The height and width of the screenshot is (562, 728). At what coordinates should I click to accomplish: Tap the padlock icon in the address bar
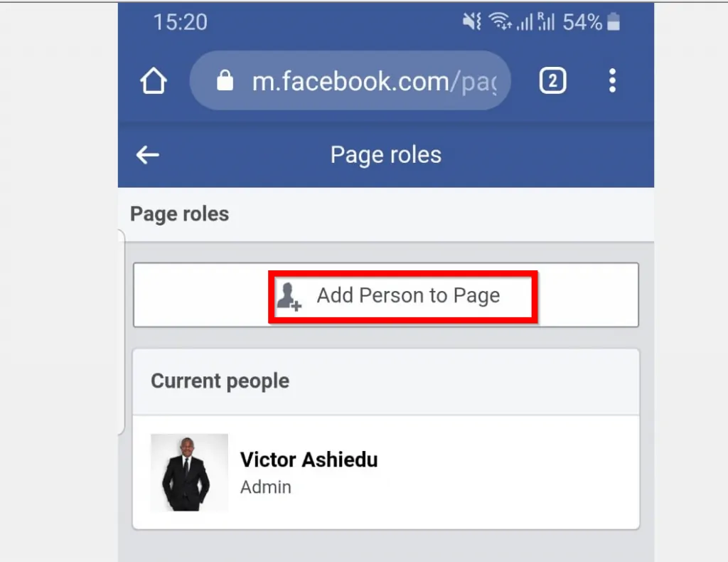[225, 80]
